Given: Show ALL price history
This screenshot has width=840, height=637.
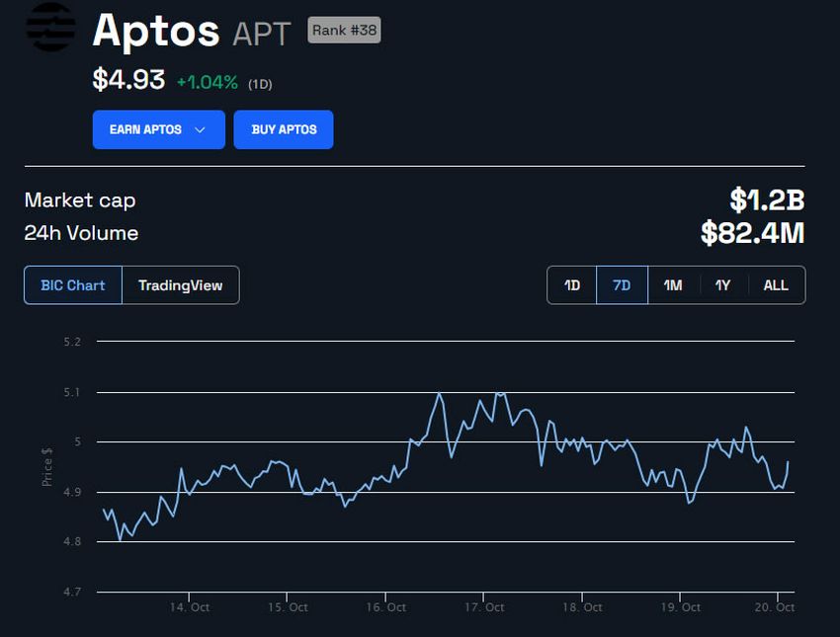Looking at the screenshot, I should coord(776,284).
